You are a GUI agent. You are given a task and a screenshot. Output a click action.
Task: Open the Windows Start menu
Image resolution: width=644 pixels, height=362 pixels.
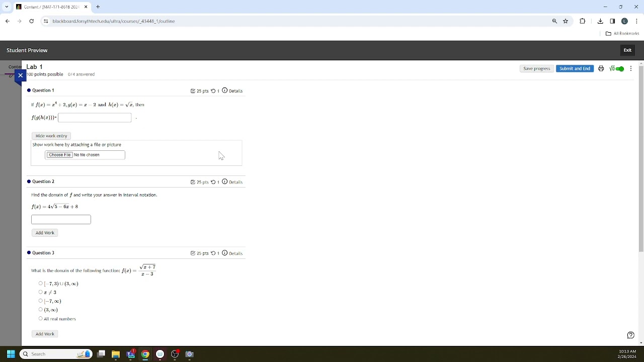click(11, 354)
